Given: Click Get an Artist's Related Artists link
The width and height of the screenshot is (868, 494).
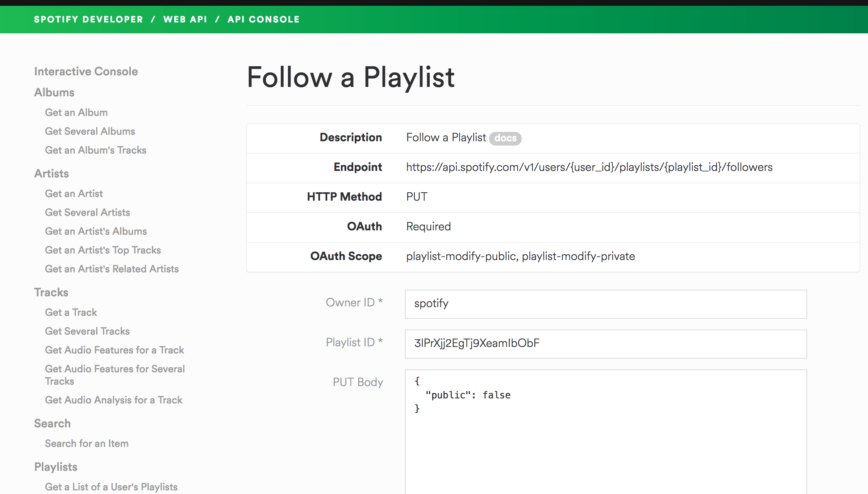Looking at the screenshot, I should (x=112, y=269).
